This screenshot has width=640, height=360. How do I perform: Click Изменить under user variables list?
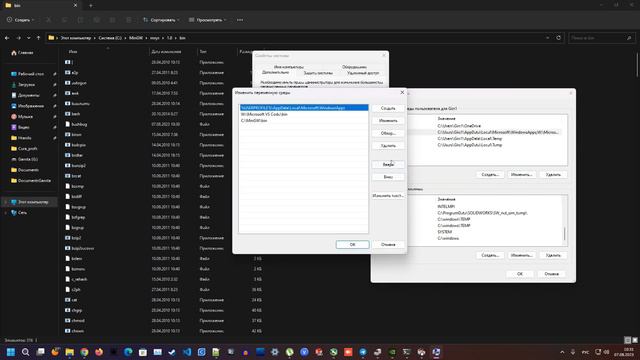[522, 175]
